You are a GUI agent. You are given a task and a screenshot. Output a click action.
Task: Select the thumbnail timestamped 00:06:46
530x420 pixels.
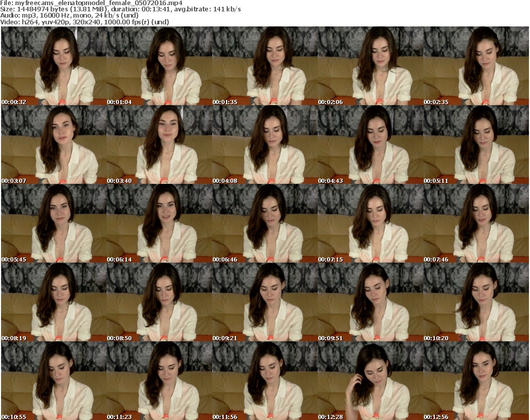[265, 224]
